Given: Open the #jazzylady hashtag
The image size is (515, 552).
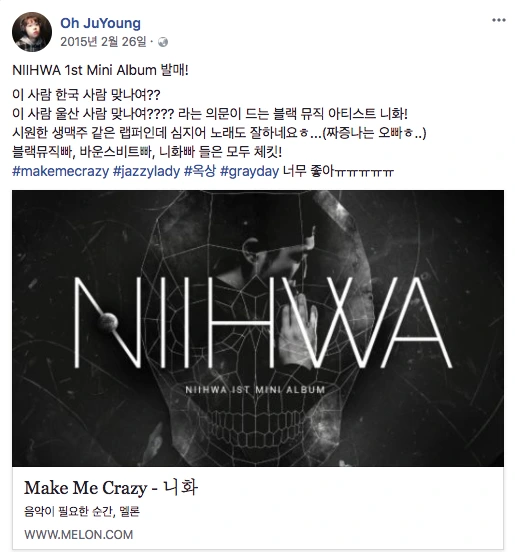Looking at the screenshot, I should pyautogui.click(x=146, y=171).
